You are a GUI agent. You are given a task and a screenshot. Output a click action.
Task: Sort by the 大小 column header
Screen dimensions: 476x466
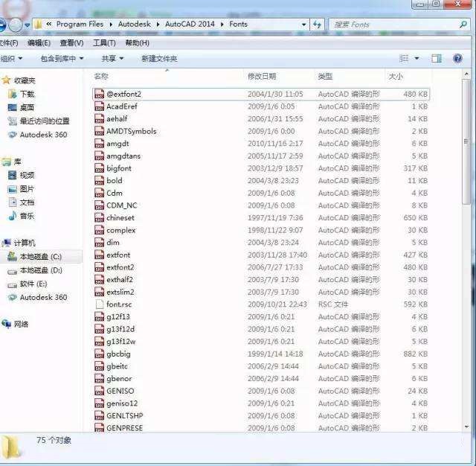click(396, 76)
